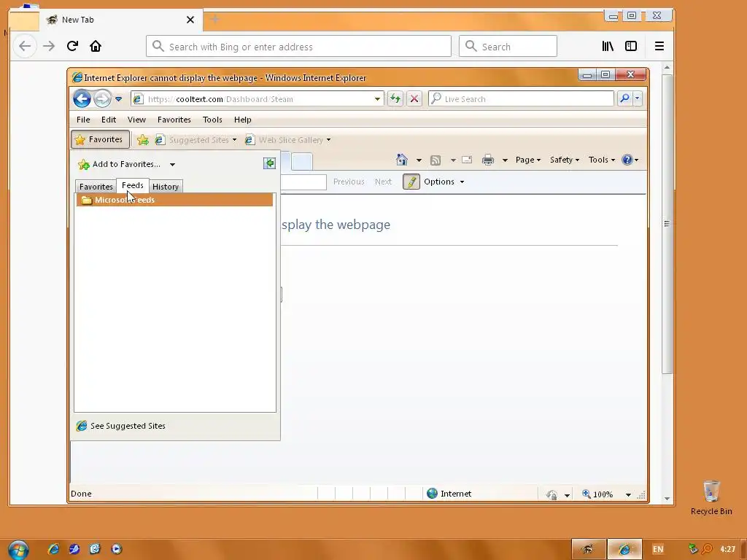The height and width of the screenshot is (560, 747).
Task: Open the View menu in Internet Explorer
Action: 136,120
